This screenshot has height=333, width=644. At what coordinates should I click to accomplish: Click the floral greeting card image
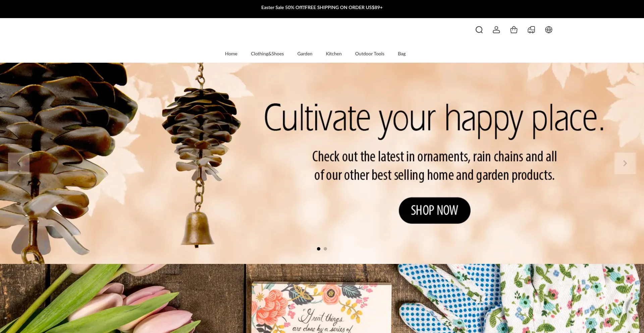[321, 308]
